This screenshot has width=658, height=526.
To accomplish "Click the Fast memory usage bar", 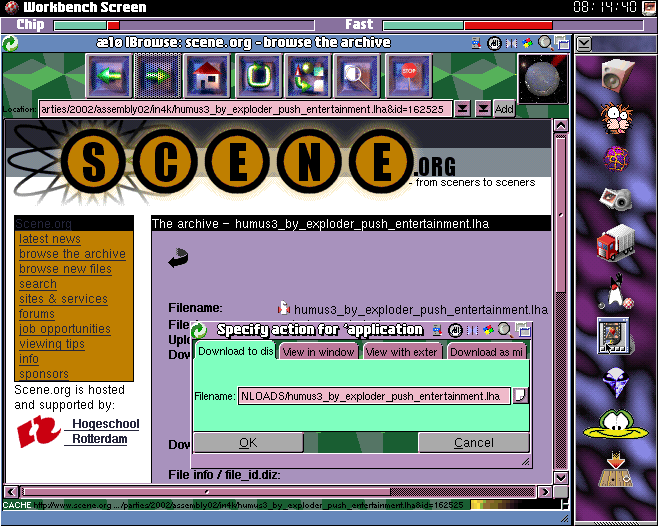I will 513,26.
